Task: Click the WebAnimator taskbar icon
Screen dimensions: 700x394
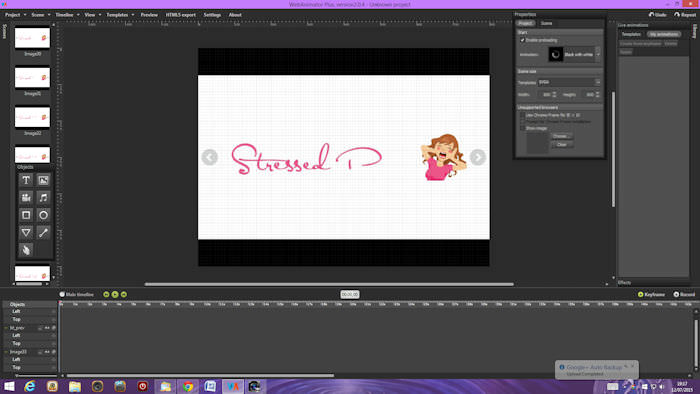Action: point(233,386)
